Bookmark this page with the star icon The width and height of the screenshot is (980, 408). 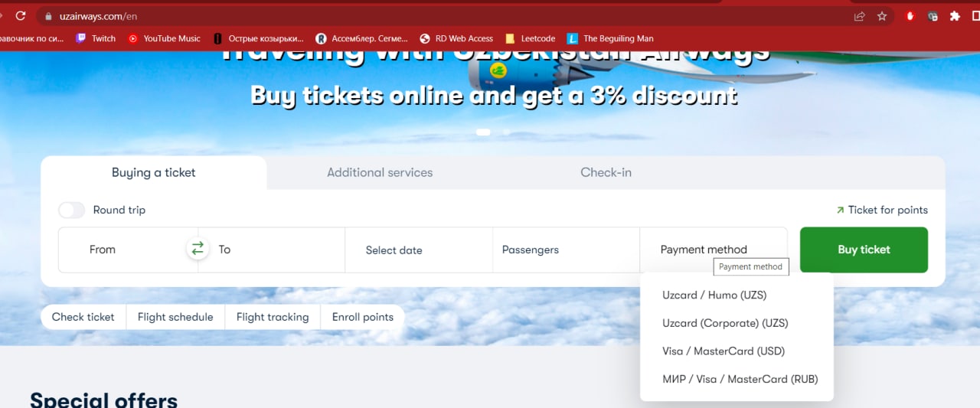tap(882, 16)
